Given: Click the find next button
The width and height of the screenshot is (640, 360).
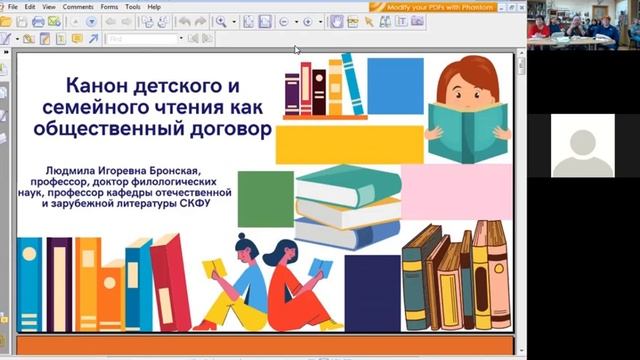Looking at the screenshot, I should (x=207, y=39).
